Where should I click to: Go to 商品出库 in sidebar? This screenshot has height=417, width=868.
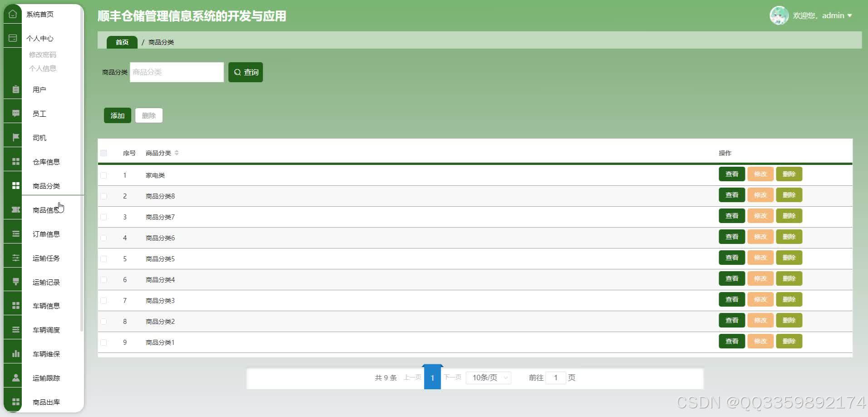[46, 402]
